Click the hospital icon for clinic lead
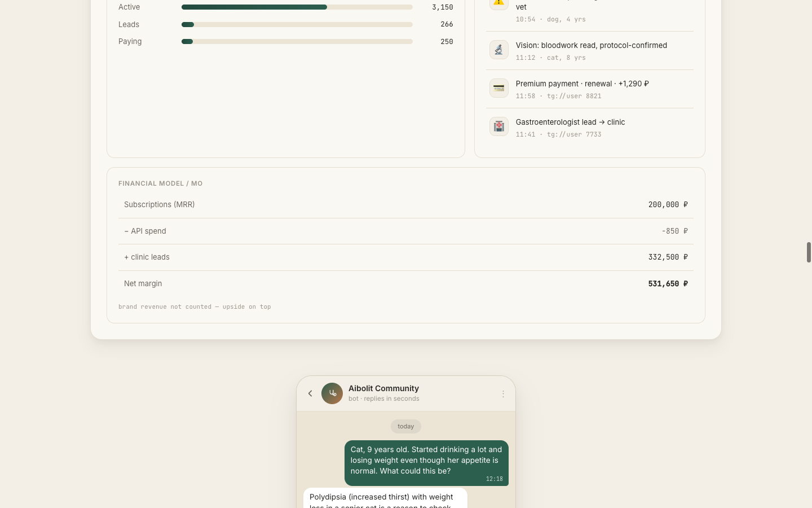812x508 pixels. pyautogui.click(x=498, y=126)
